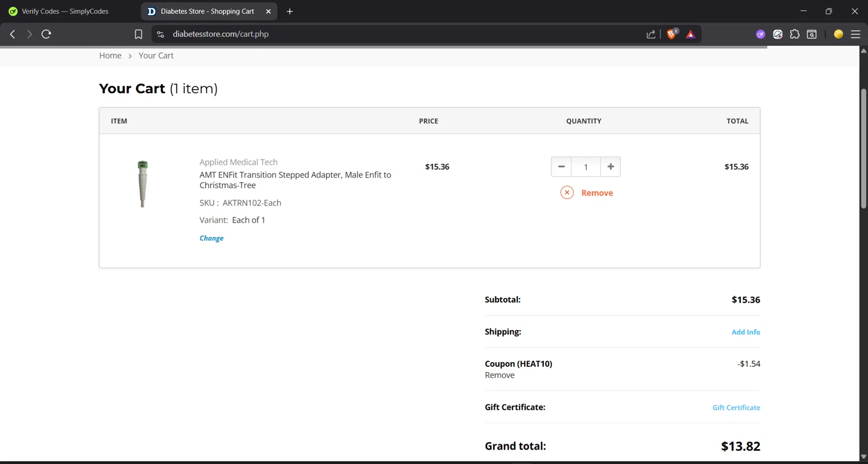Click the orange Remove item link
This screenshot has width=868, height=464.
tap(597, 193)
